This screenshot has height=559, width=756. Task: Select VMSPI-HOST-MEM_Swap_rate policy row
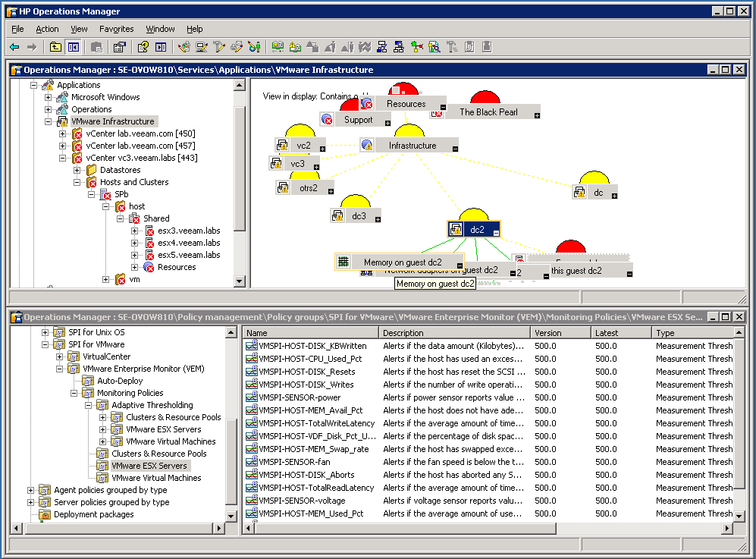pos(488,449)
